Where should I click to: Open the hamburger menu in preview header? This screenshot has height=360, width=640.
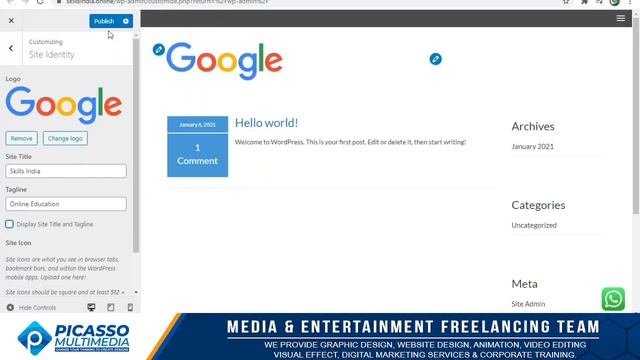tap(620, 18)
